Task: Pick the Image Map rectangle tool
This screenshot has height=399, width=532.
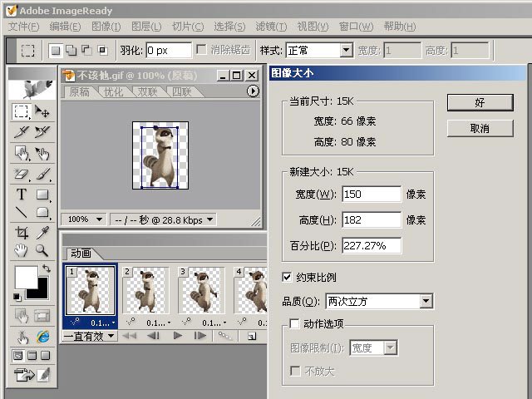Action: 22,153
